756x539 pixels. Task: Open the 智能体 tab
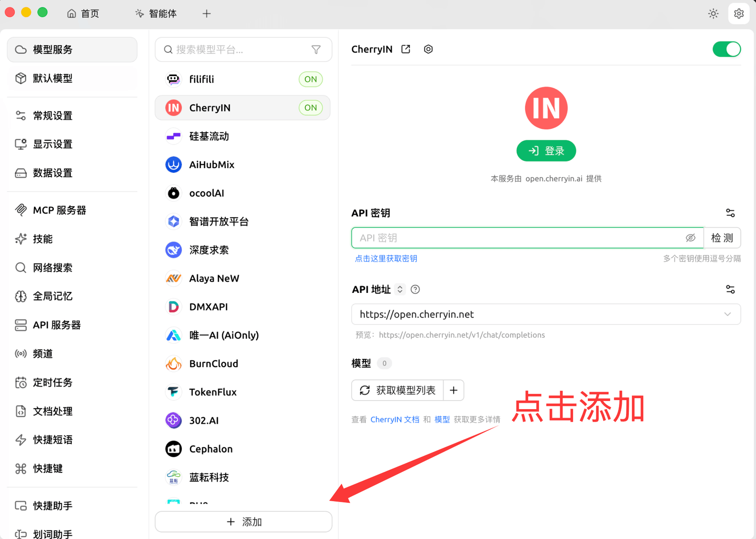[x=156, y=14]
